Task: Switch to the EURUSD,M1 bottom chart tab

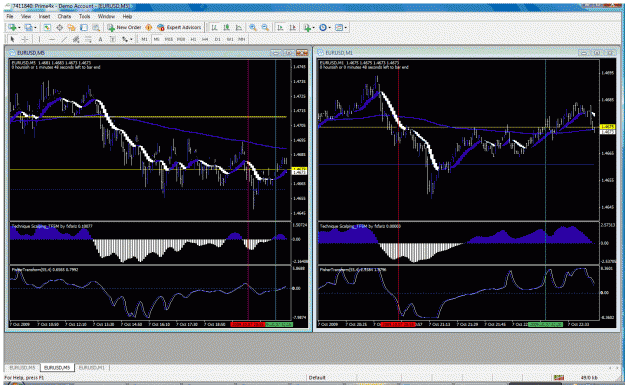Action: pos(92,367)
